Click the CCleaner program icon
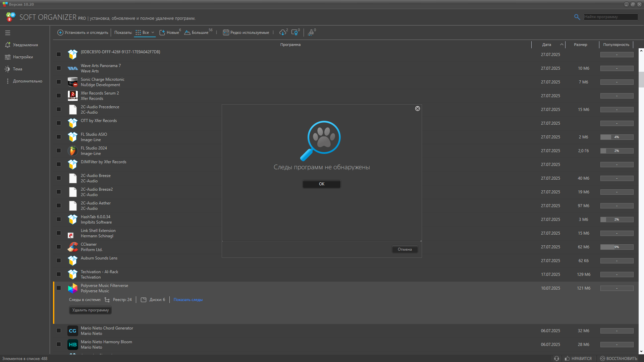 [72, 247]
